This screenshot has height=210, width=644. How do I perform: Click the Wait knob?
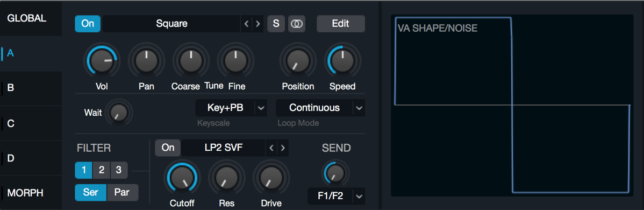pos(119,112)
